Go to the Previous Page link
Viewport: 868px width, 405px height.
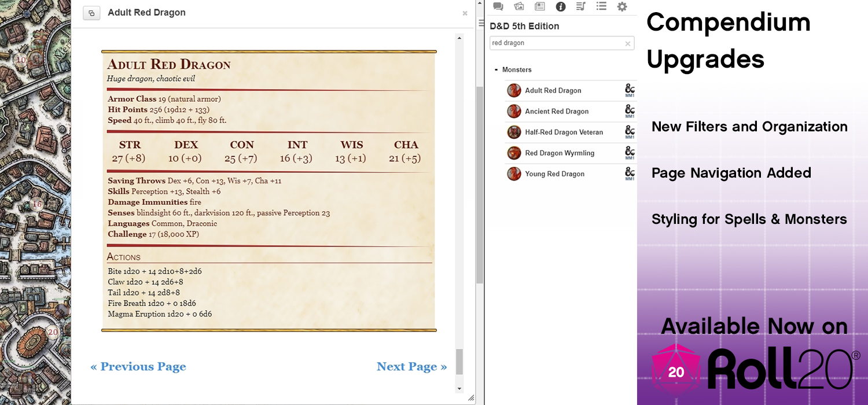(138, 367)
